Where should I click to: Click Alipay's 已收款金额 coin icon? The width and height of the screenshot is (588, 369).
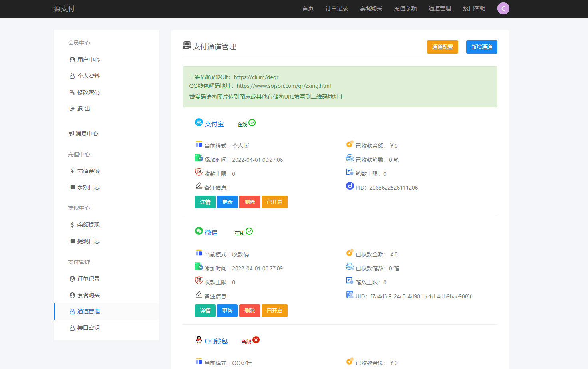coord(350,144)
